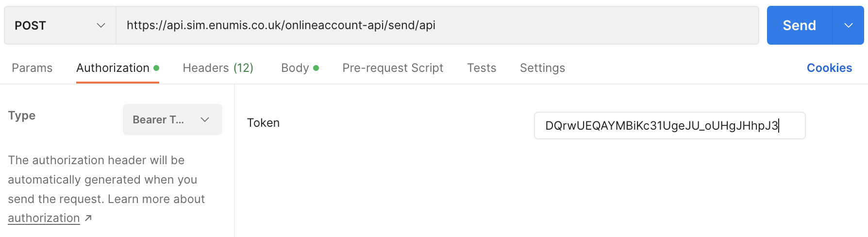Select the Authorization tab
868x237 pixels.
point(113,68)
